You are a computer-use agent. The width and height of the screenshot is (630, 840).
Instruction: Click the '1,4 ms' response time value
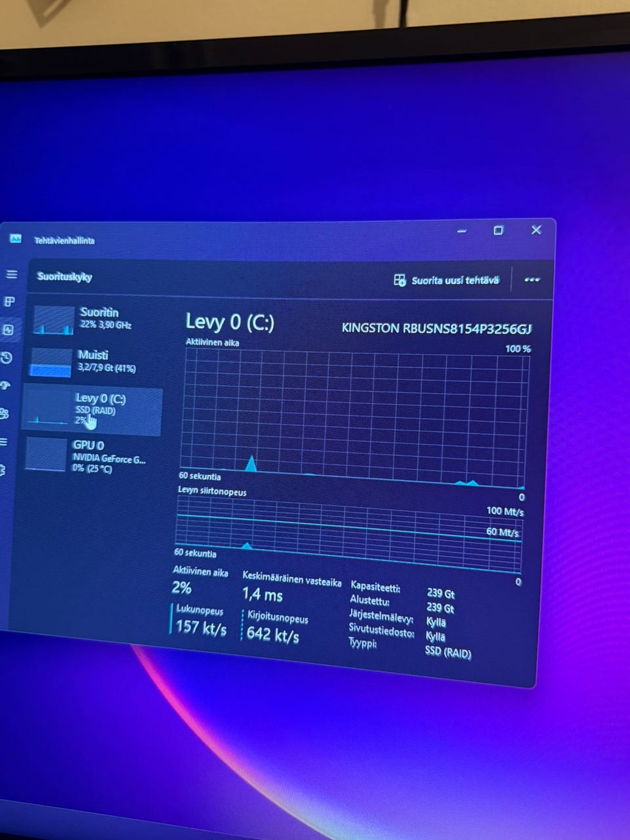pos(262,595)
